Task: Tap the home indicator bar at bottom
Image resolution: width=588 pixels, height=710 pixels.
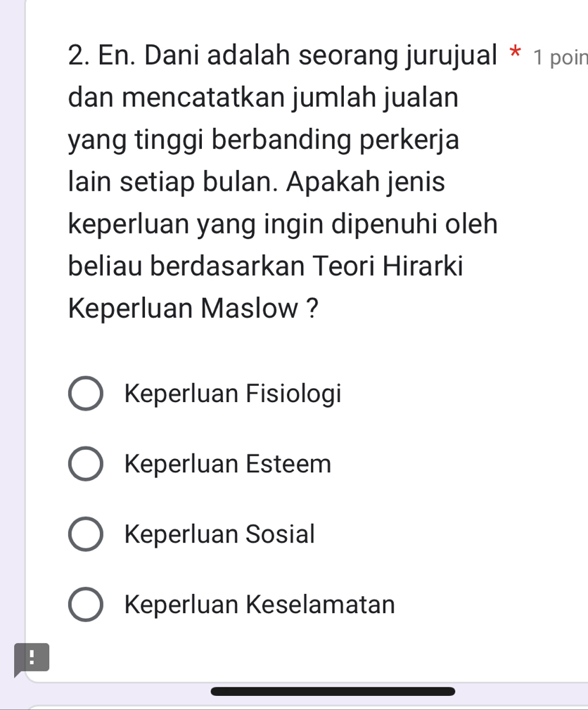Action: point(333,691)
